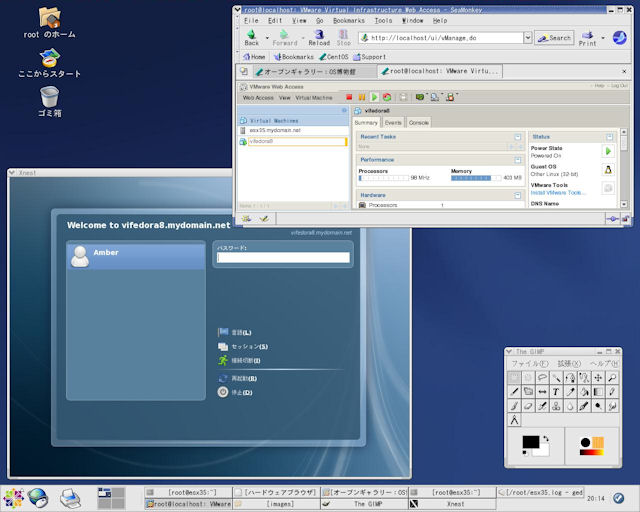Switch to the Events tab
640x512 pixels.
[x=393, y=122]
